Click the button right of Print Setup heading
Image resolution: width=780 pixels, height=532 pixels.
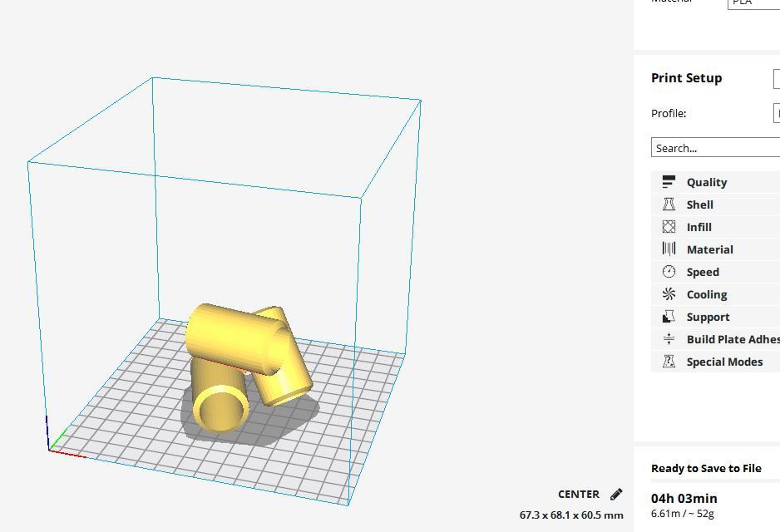pos(776,78)
